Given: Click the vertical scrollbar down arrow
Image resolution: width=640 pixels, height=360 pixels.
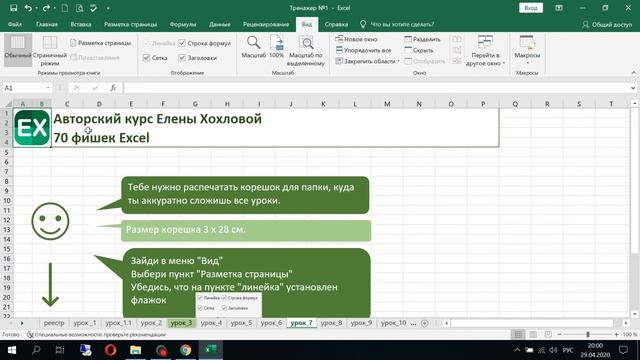Looking at the screenshot, I should click(x=635, y=314).
